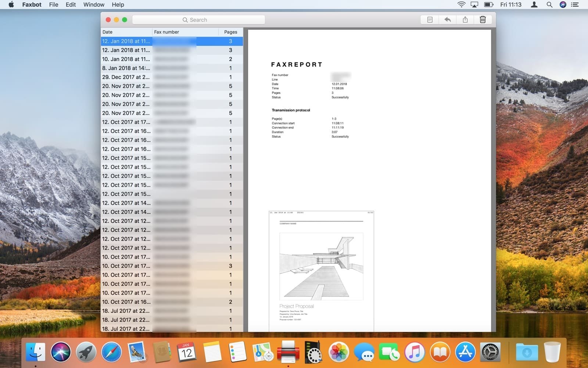
Task: Open Notification Center in menu bar
Action: coord(575,5)
